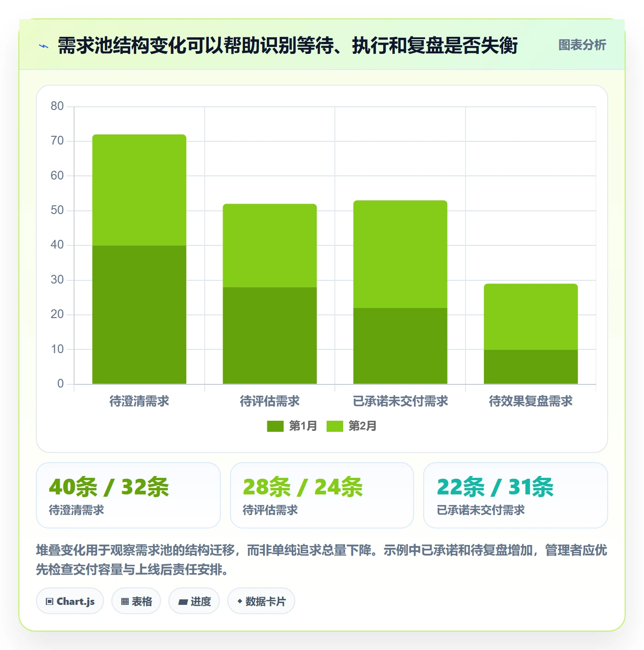The height and width of the screenshot is (650, 644).
Task: Click 第1月 bar segment of 待澄清需求
Action: coord(139,314)
